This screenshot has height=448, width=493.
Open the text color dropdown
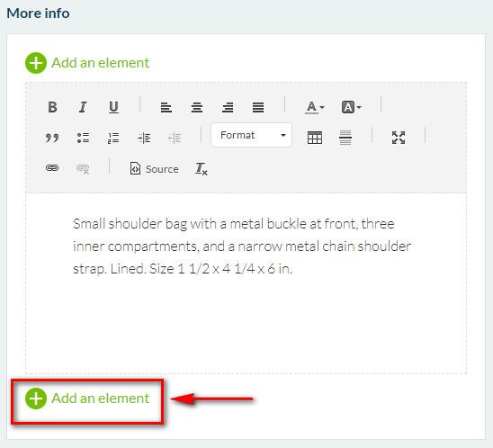coord(314,107)
